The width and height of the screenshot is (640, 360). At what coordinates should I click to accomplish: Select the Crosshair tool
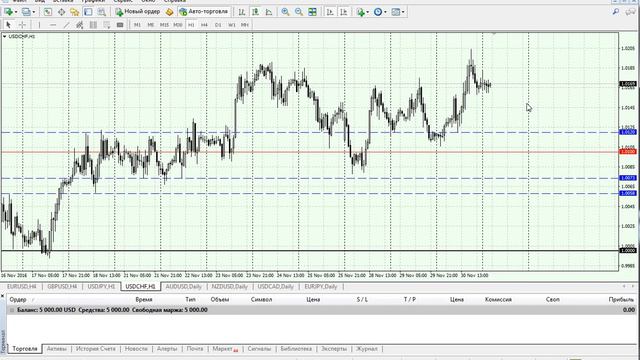[x=22, y=25]
